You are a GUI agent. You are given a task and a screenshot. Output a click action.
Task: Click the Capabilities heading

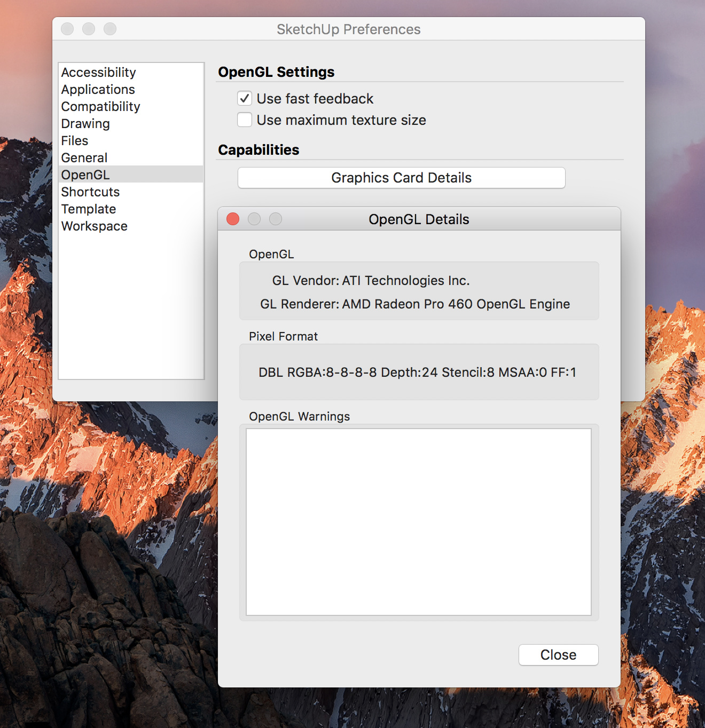pyautogui.click(x=258, y=150)
